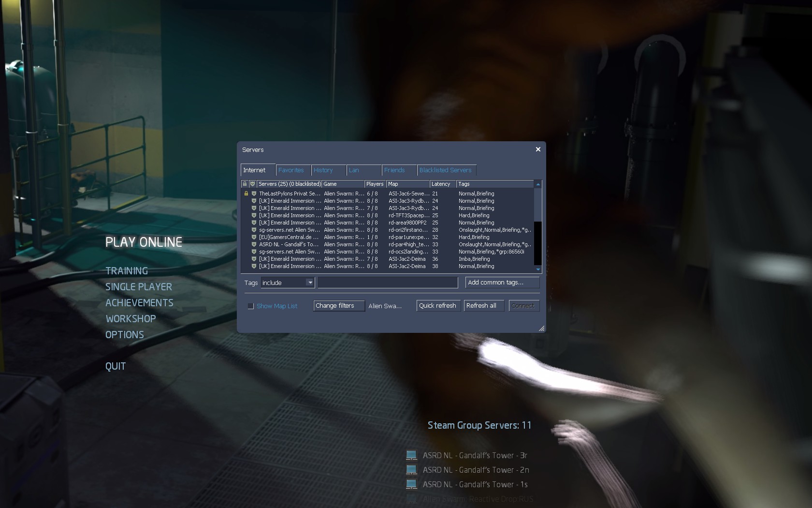The image size is (812, 508).
Task: Click the shield icon beside [EU]GamersCentral.de server
Action: click(254, 237)
